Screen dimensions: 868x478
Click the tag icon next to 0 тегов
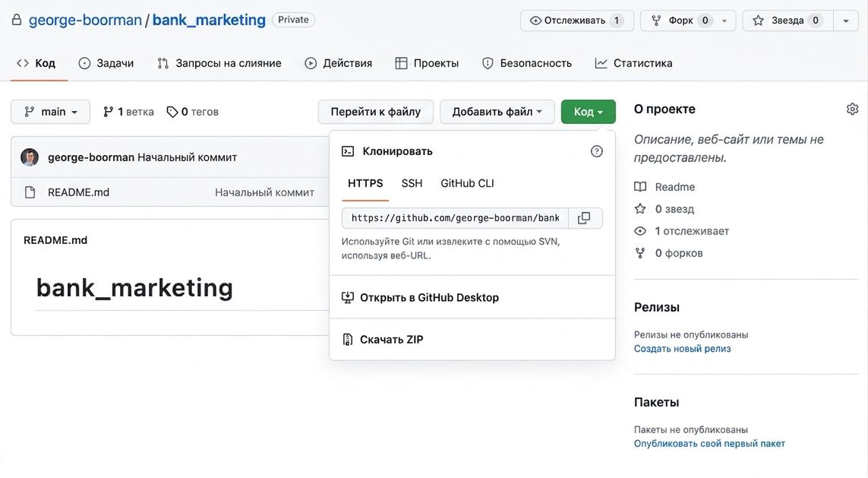pos(172,112)
